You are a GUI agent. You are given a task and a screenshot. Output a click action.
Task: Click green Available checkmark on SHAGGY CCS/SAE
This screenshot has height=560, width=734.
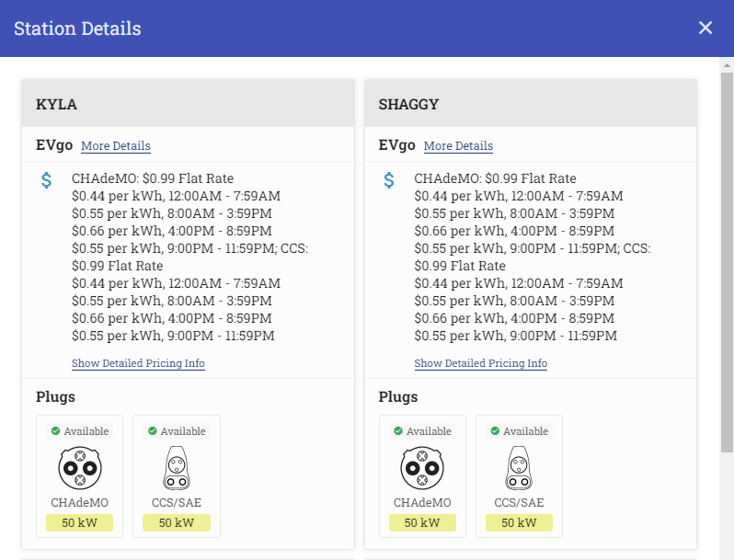pyautogui.click(x=495, y=431)
